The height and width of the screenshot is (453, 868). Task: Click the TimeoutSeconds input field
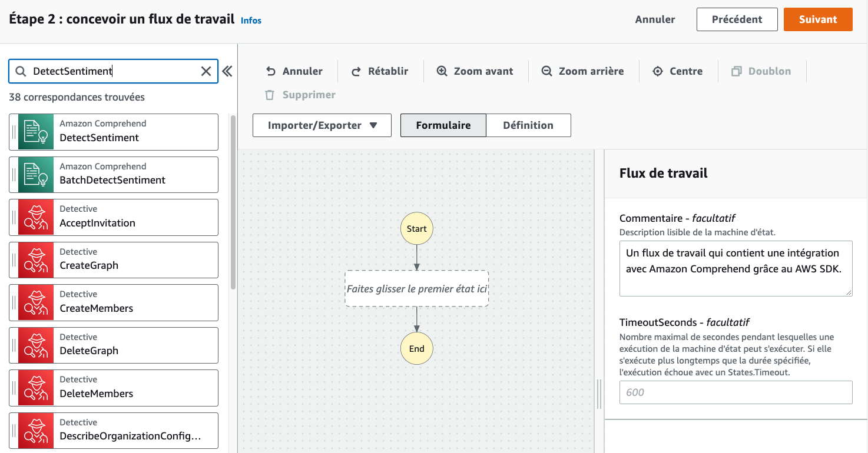[736, 392]
